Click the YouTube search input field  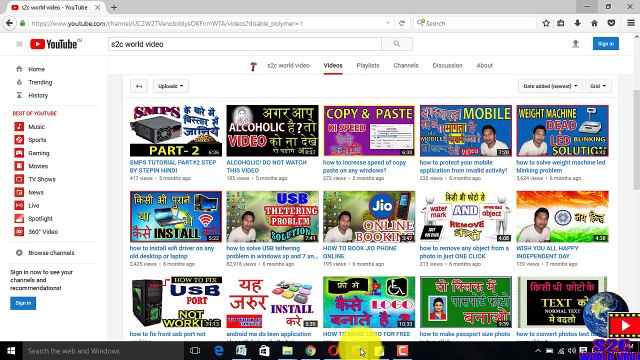coord(245,44)
